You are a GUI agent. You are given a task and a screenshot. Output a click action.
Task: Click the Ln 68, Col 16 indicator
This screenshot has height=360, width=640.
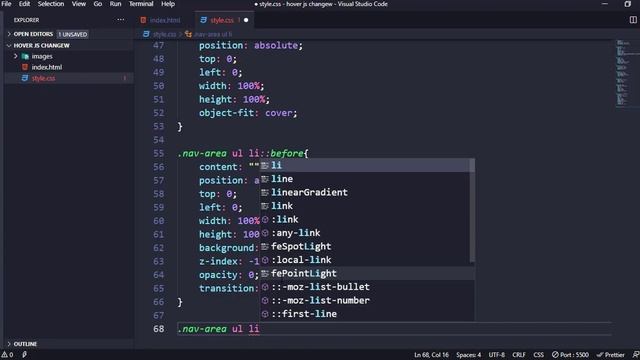pos(431,355)
